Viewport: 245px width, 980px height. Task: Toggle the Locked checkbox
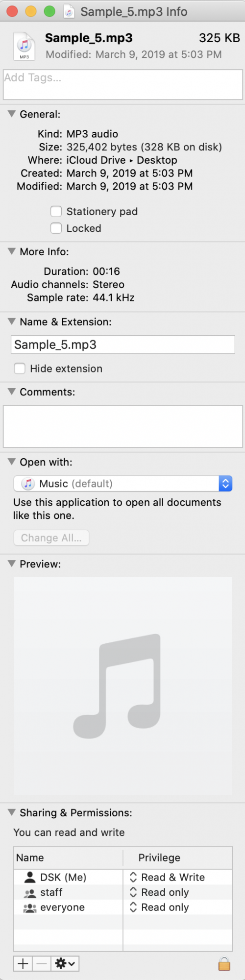point(56,228)
